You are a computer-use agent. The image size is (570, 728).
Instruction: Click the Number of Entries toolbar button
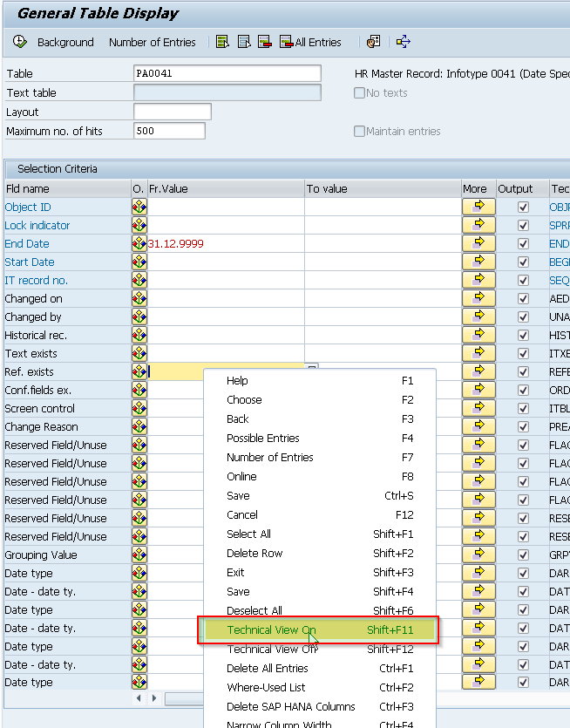[153, 42]
